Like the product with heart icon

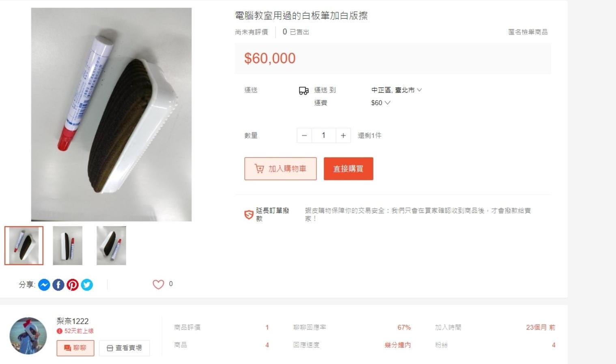pyautogui.click(x=158, y=285)
